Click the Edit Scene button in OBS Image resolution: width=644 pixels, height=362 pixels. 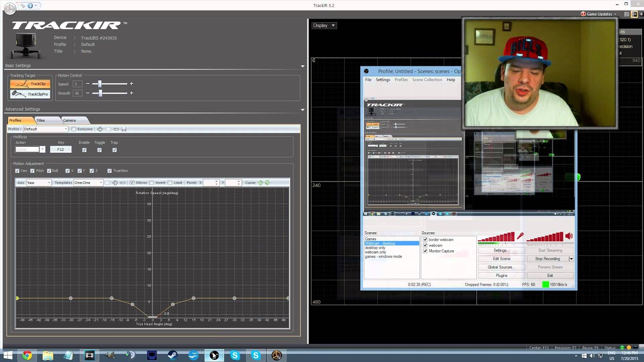[x=502, y=259]
